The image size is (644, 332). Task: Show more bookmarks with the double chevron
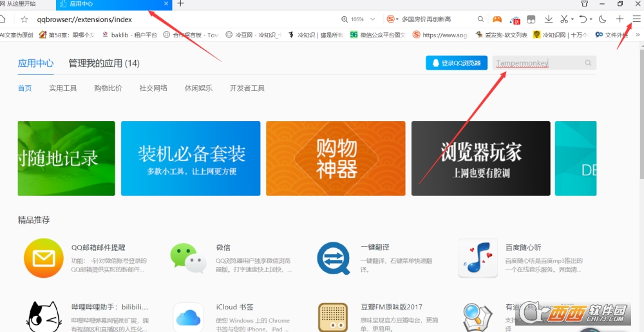[x=638, y=35]
